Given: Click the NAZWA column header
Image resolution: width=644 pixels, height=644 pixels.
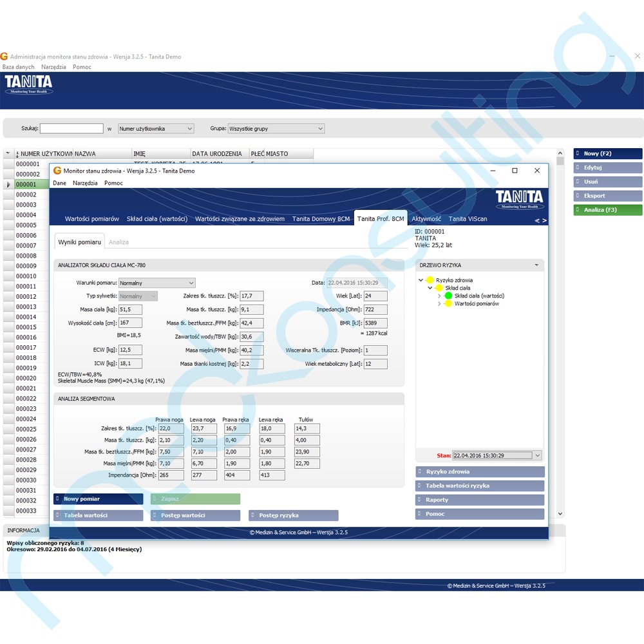Looking at the screenshot, I should coord(102,154).
